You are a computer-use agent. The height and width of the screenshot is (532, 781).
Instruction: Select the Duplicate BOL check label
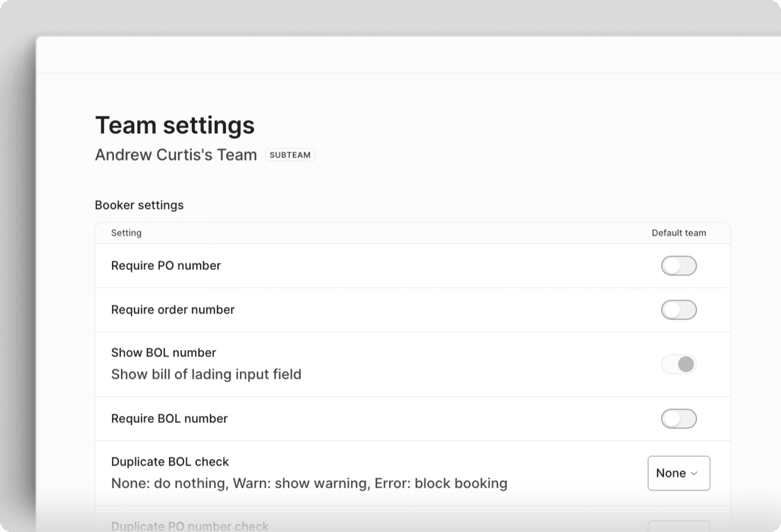tap(170, 462)
